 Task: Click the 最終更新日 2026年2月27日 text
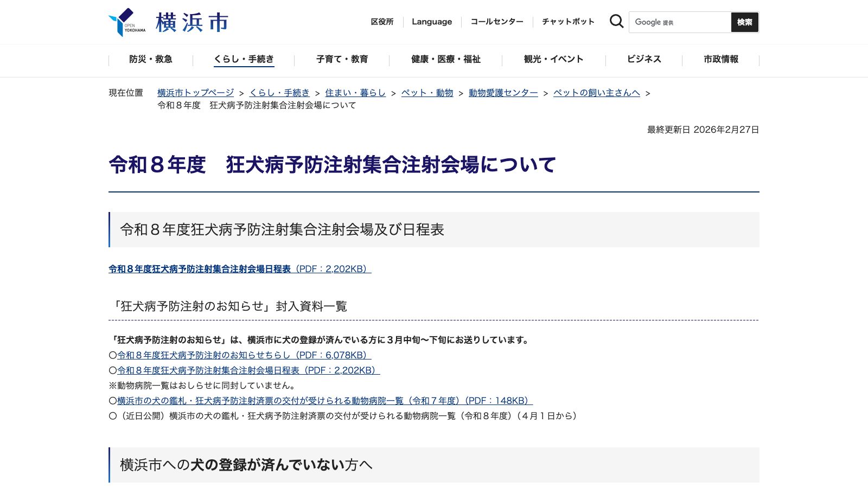tap(703, 130)
